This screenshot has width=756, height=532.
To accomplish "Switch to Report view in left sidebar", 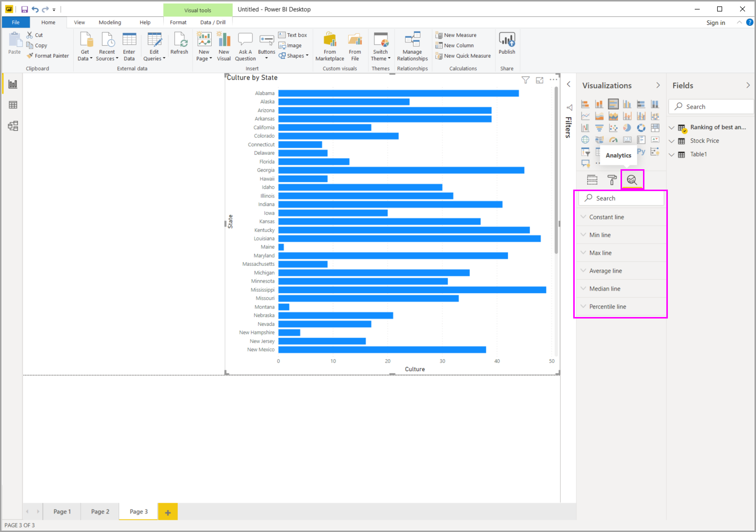I will click(13, 84).
